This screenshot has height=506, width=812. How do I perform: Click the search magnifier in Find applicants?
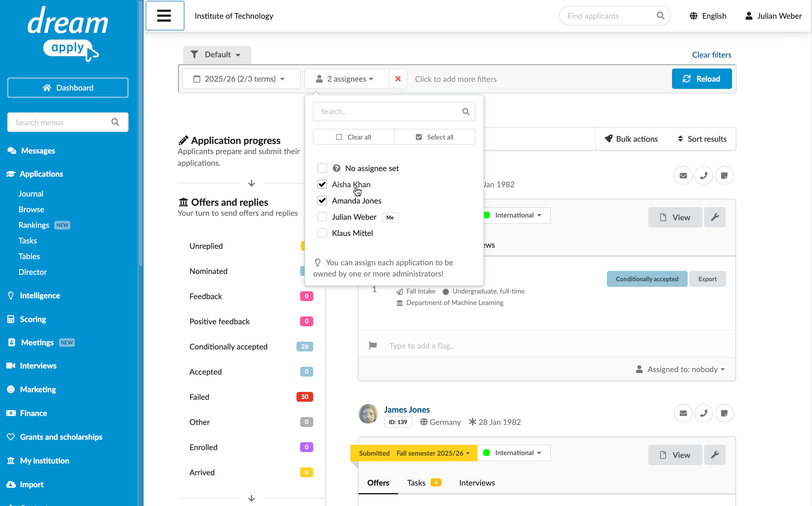[660, 16]
